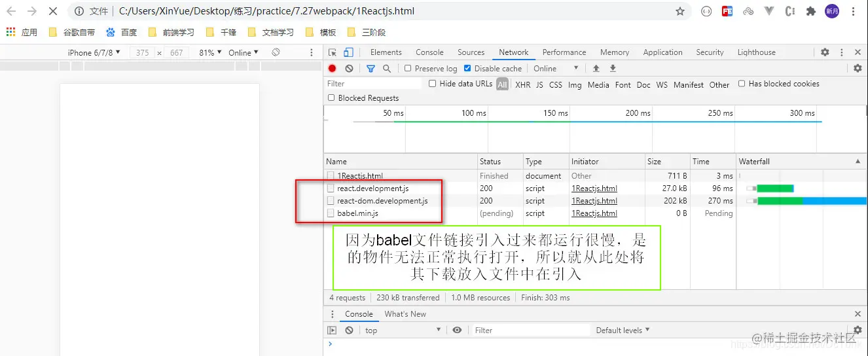Image resolution: width=868 pixels, height=356 pixels.
Task: Filter requests by CSS type
Action: pos(556,84)
